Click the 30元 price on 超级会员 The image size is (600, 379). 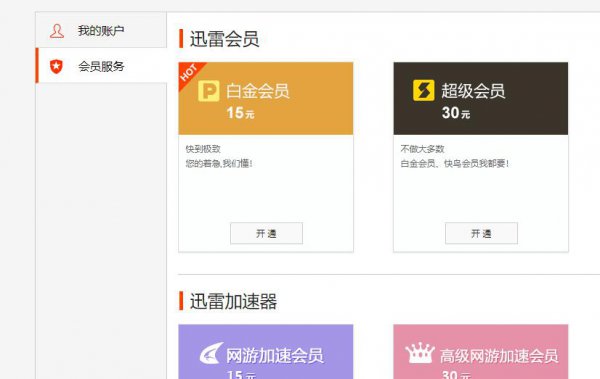click(456, 113)
